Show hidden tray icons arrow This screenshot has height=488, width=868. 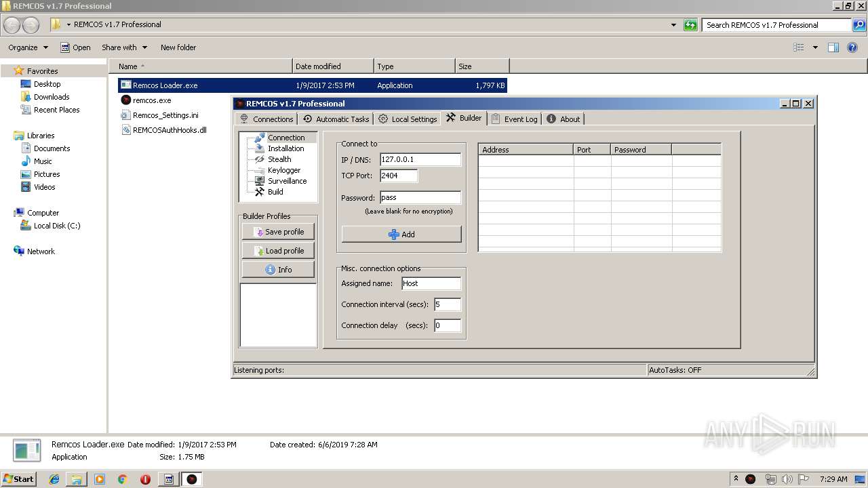point(736,479)
